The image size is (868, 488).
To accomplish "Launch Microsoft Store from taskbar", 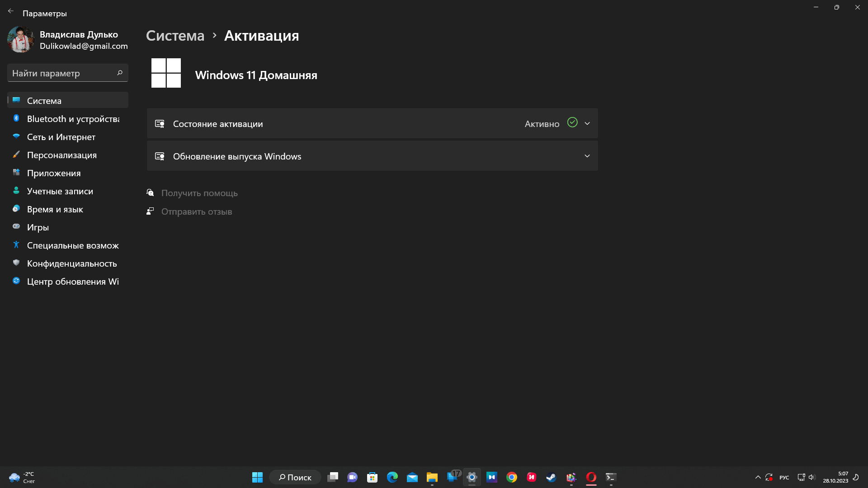I will (373, 477).
